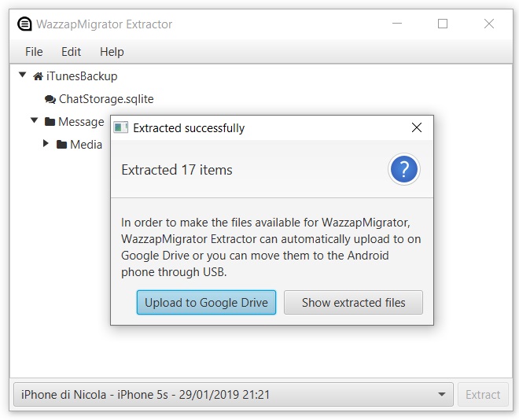The image size is (519, 420).
Task: Click the greyed Extract button
Action: [483, 395]
